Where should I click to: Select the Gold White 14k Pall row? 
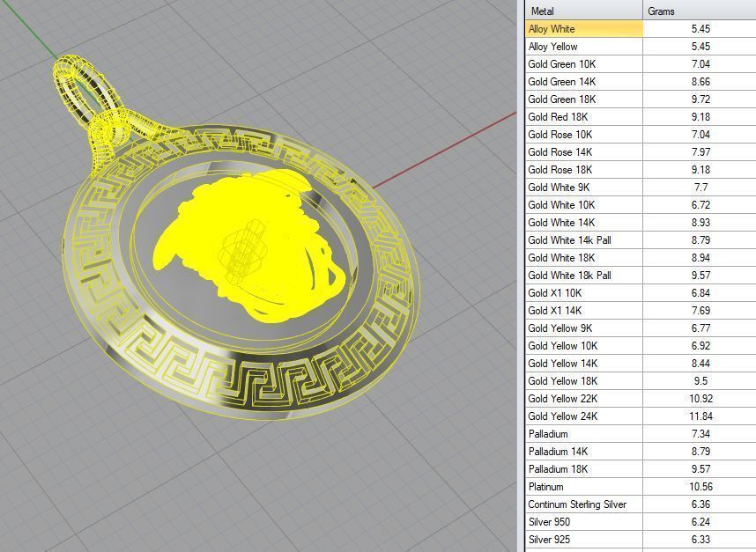[x=641, y=239]
